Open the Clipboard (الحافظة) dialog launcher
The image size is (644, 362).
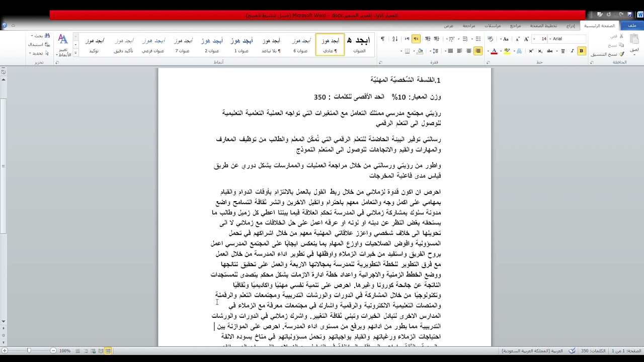tap(592, 62)
